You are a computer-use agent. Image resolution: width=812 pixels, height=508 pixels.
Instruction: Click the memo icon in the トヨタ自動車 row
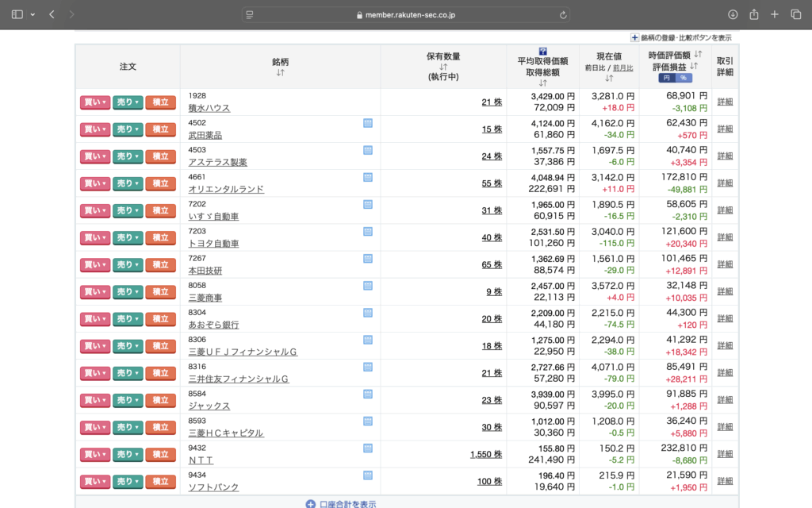(367, 232)
